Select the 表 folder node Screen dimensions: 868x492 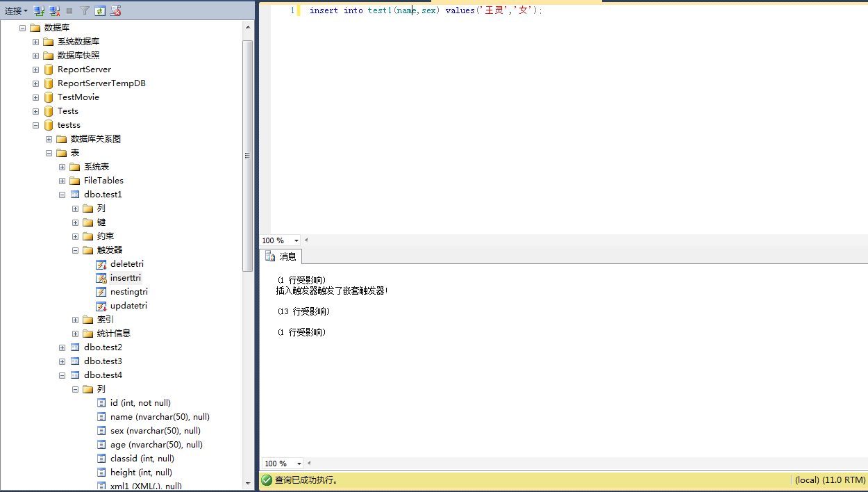tap(75, 153)
